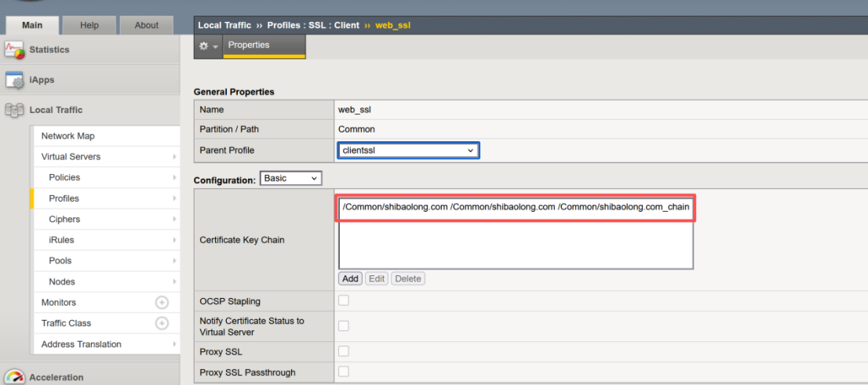Open the gear settings menu icon

pyautogui.click(x=208, y=46)
